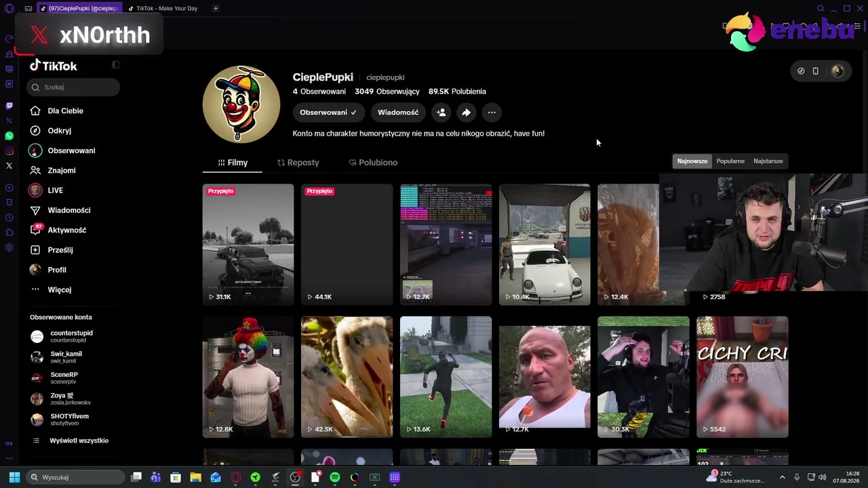Click the TikTok coins icon top right
The width and height of the screenshot is (868, 488).
point(801,71)
